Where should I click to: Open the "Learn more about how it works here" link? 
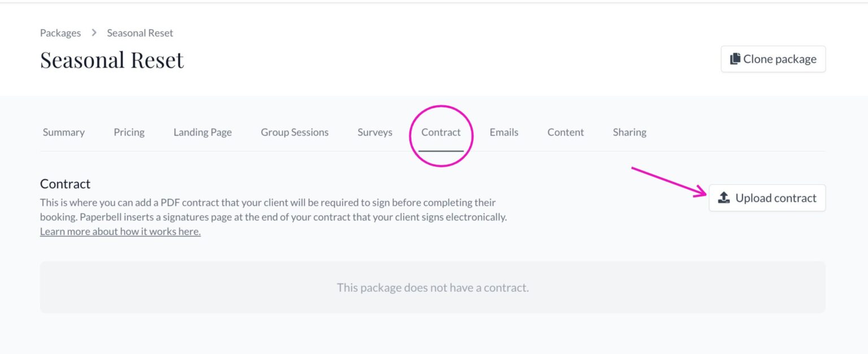[x=120, y=231]
